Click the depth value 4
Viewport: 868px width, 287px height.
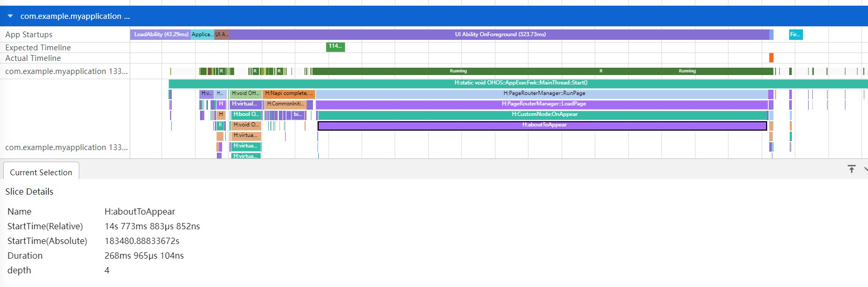(x=107, y=270)
